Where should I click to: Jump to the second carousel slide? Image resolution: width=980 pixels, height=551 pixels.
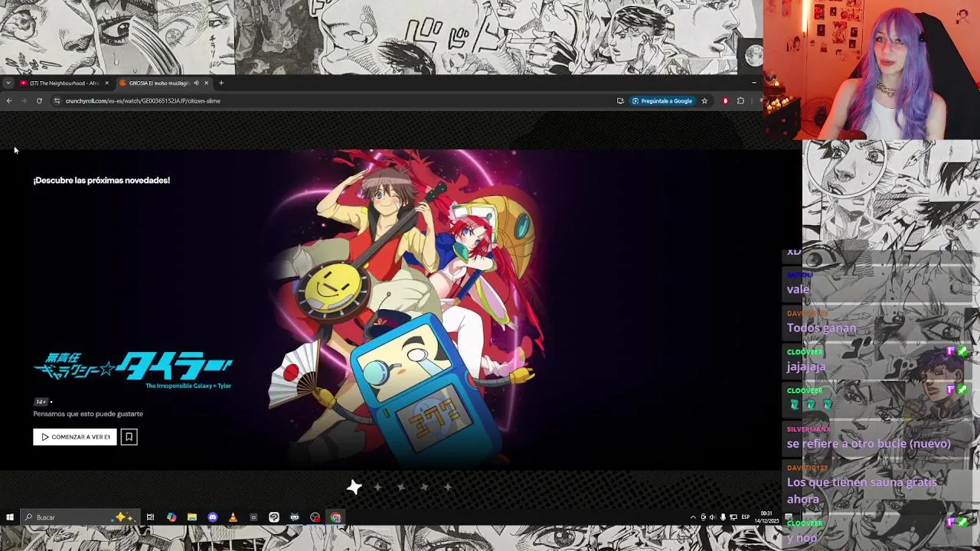coord(377,487)
